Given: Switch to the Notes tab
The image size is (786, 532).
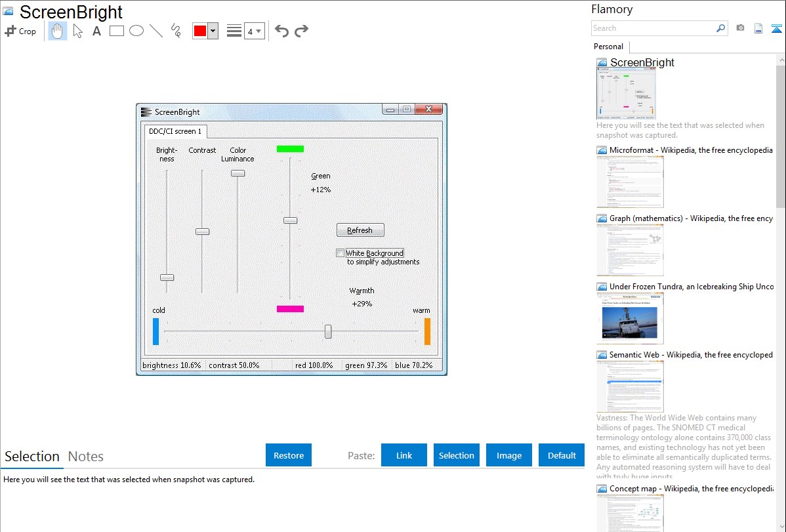Looking at the screenshot, I should (x=86, y=457).
